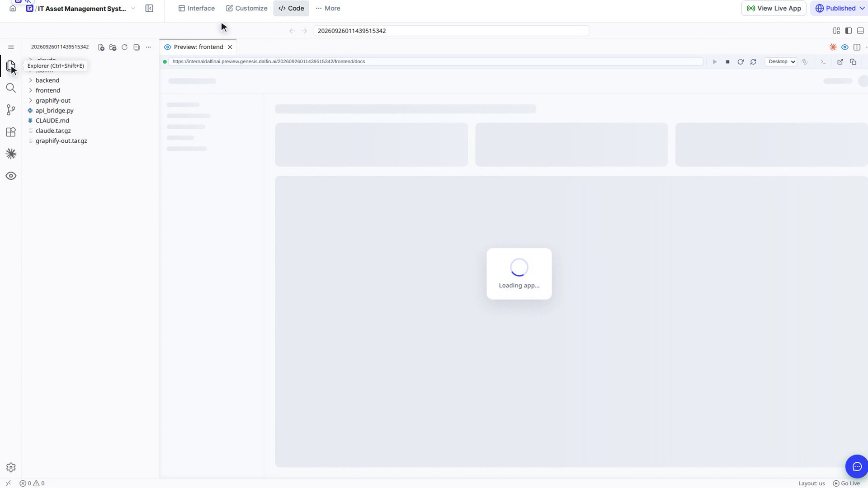Open the Published status dropdown
The width and height of the screenshot is (868, 488).
(x=840, y=8)
